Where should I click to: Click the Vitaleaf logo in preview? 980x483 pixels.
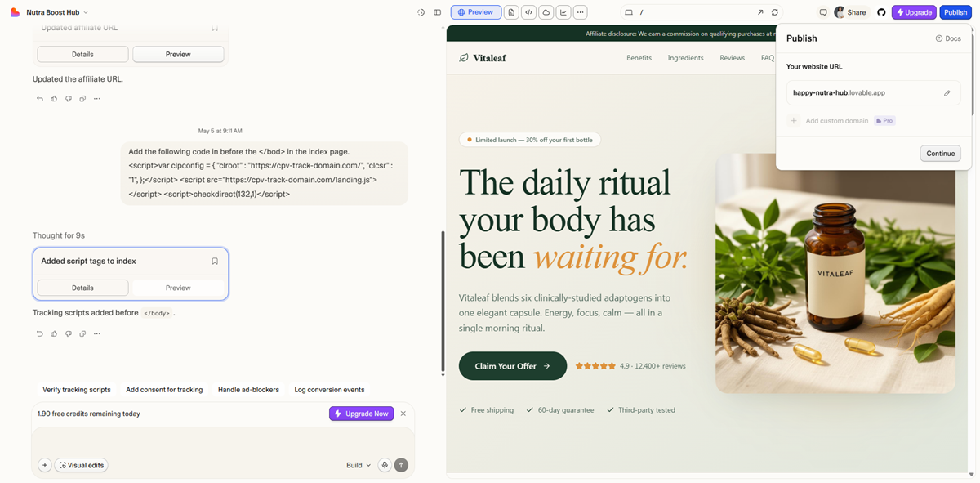(483, 58)
